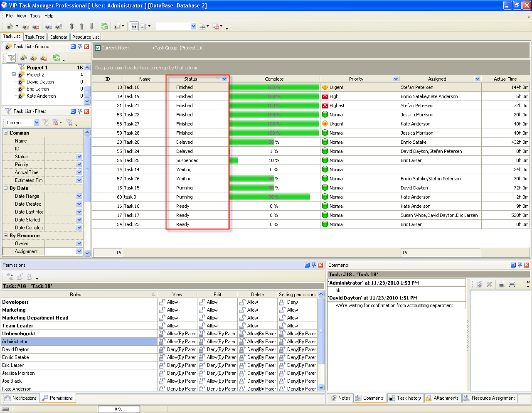
Task: Open the Priority column filter dropdown
Action: click(396, 79)
